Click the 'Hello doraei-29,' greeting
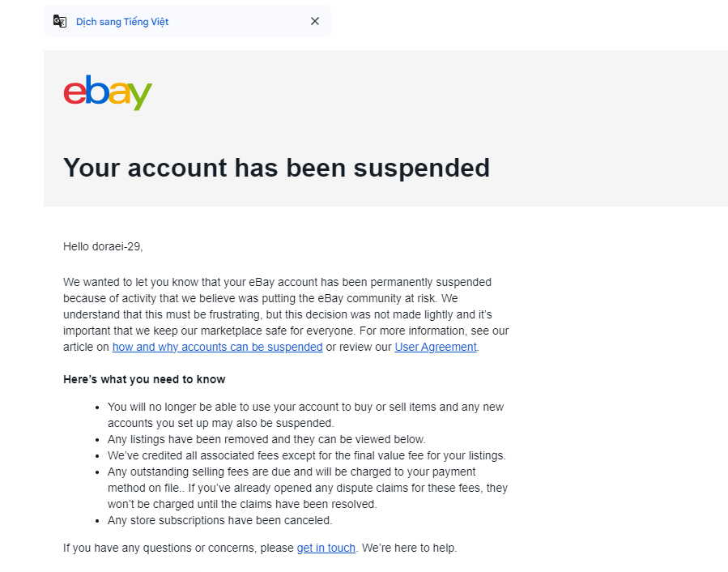The image size is (728, 572). tap(103, 247)
